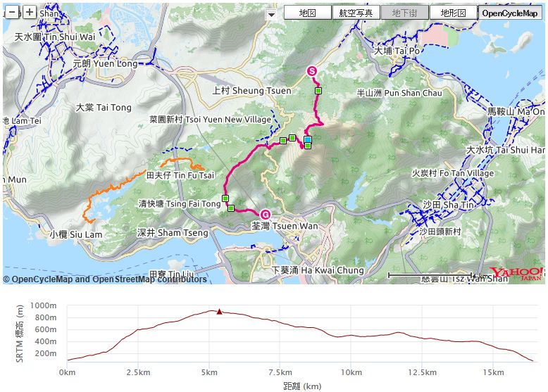Click green waypoint directly under blue marker
Viewport: 548px width, 392px height.
(x=308, y=146)
